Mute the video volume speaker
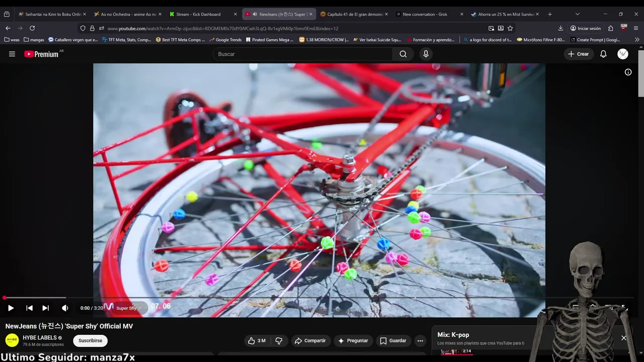Screen dimensions: 644x362 tap(65, 308)
